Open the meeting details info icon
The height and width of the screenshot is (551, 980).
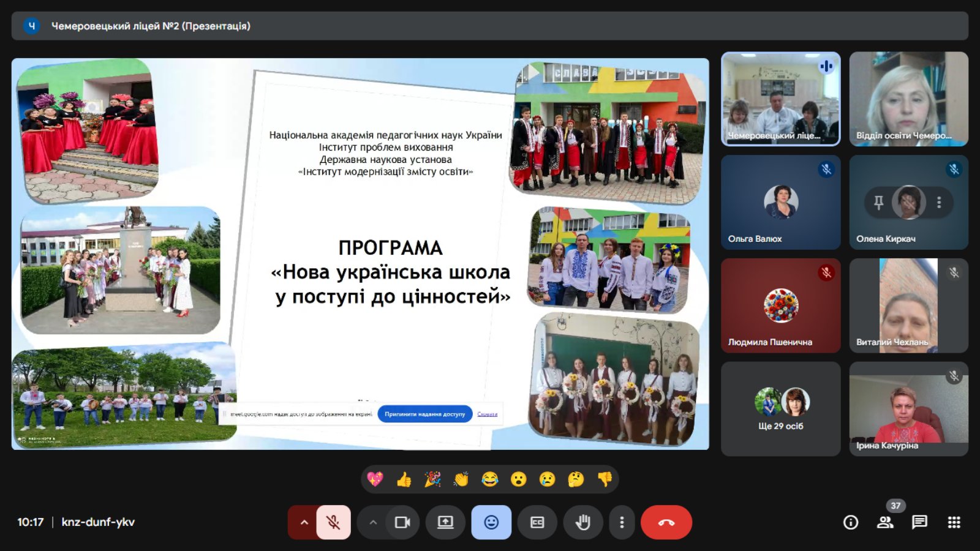coord(851,522)
